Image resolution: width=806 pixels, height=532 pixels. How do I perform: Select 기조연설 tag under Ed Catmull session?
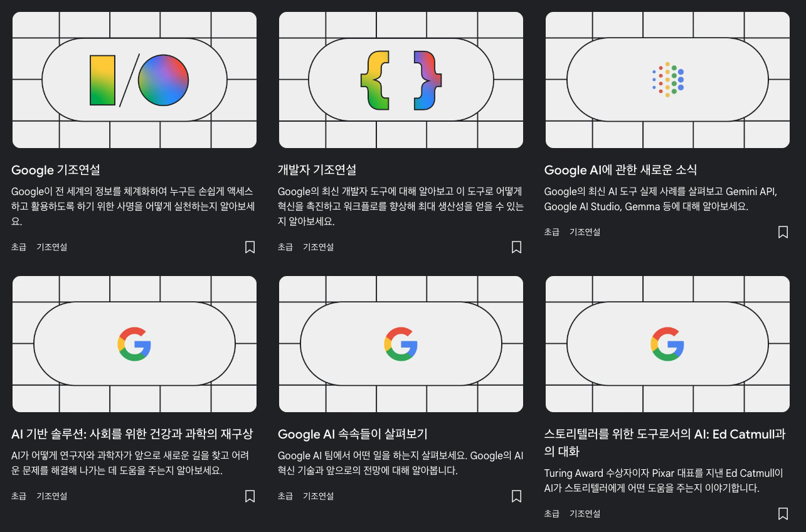coord(585,514)
